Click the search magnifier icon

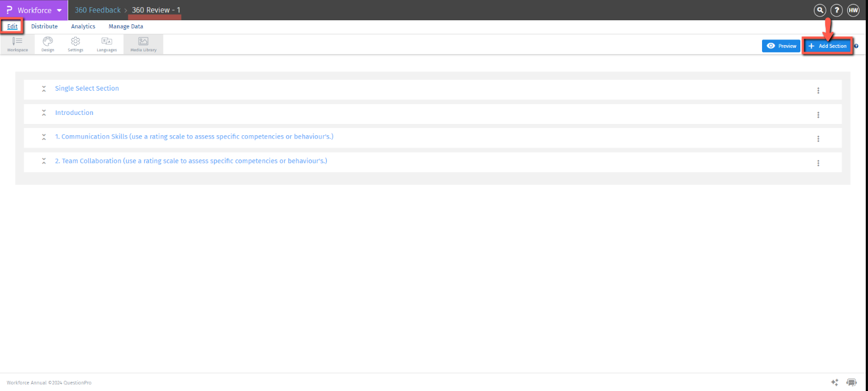[x=820, y=10]
